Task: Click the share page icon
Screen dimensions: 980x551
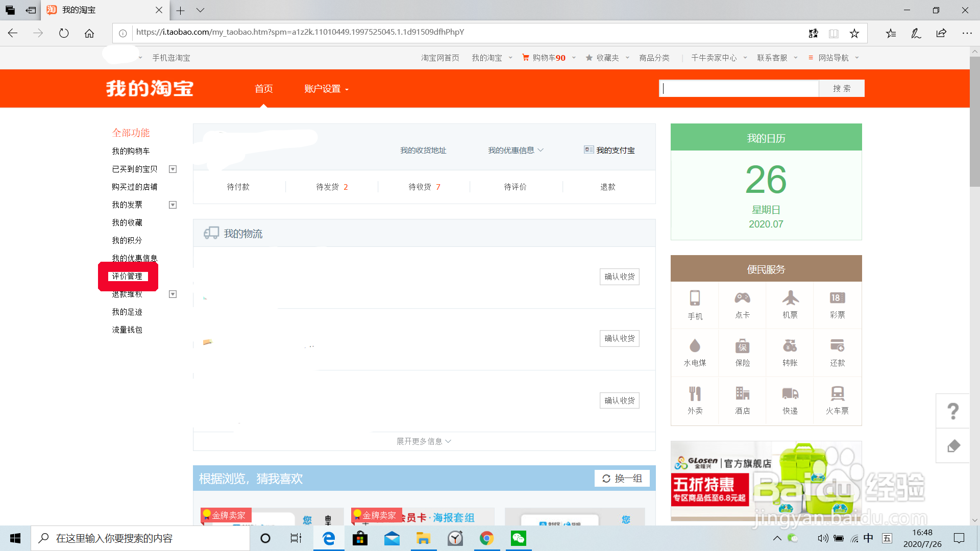Action: 941,33
